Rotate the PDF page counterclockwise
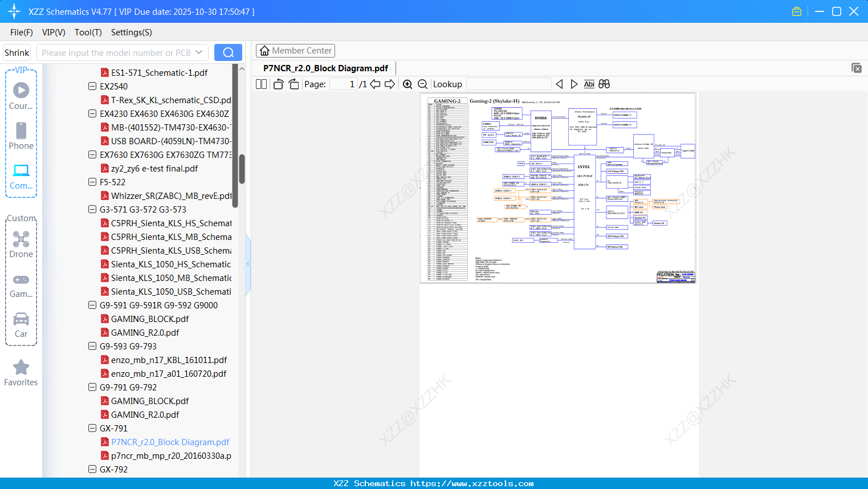 [x=278, y=84]
